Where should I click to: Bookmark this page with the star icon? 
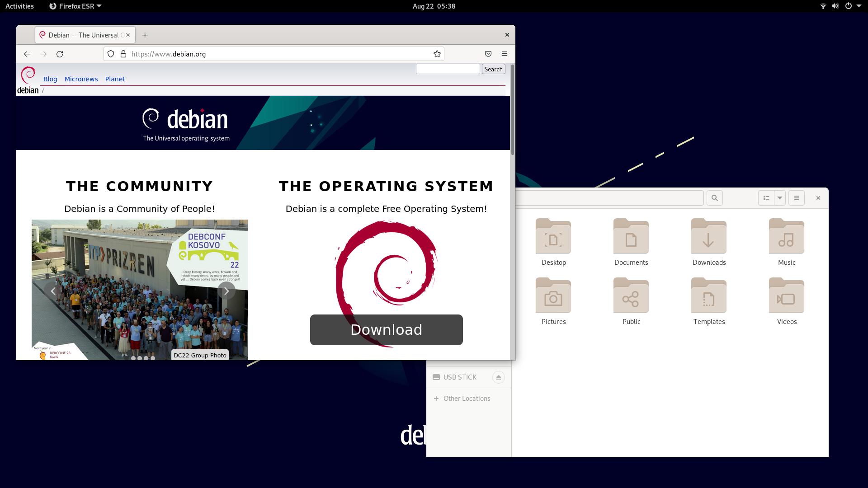click(437, 54)
